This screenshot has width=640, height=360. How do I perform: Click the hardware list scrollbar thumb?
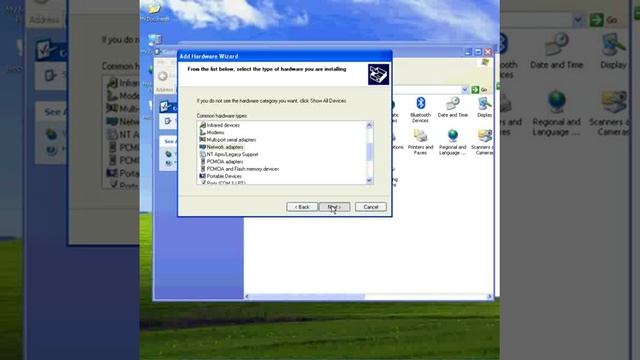[369, 152]
